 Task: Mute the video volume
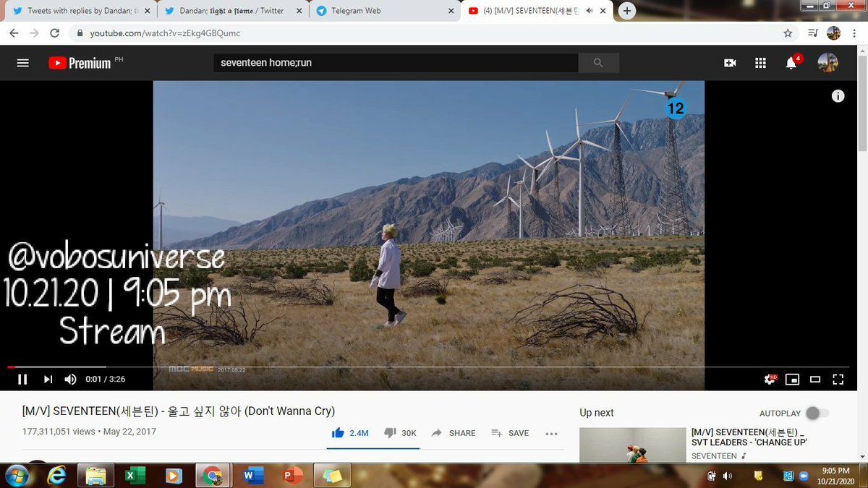click(x=70, y=379)
